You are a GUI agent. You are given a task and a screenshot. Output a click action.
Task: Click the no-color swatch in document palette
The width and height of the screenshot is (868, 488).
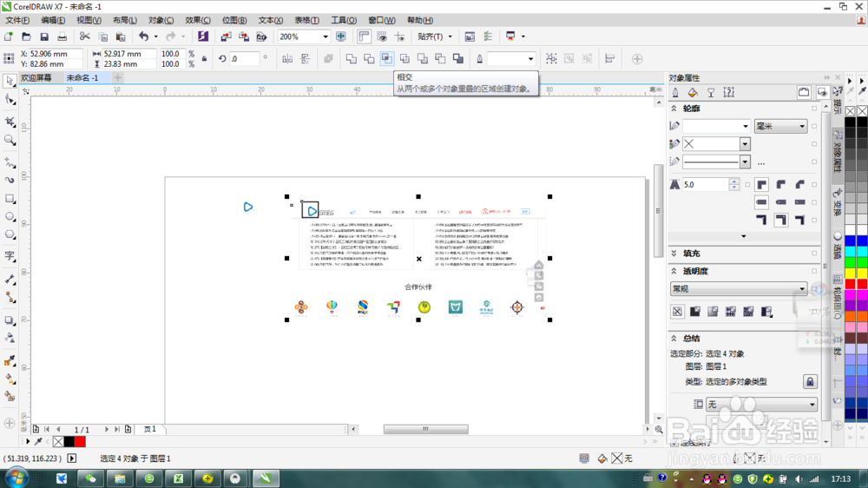[58, 441]
